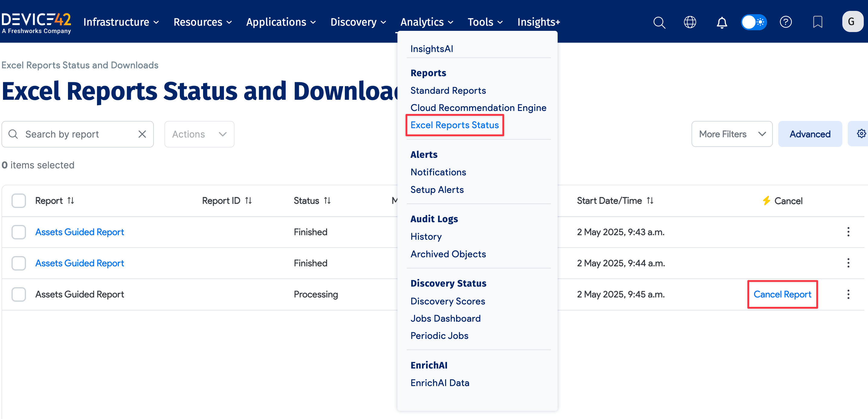The width and height of the screenshot is (868, 419).
Task: Open the 9:43 a.m. Assets Guided Report link
Action: coord(79,232)
